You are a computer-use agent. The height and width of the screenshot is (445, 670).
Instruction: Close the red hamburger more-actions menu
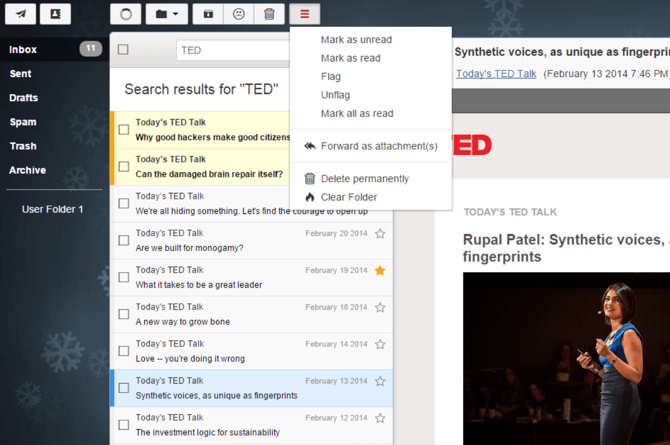tap(305, 14)
